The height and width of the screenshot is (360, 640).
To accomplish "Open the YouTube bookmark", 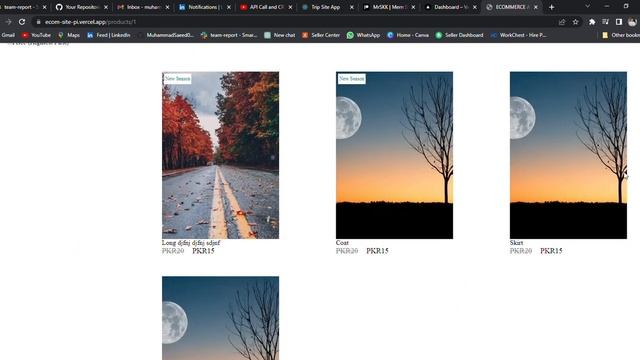I will [36, 35].
